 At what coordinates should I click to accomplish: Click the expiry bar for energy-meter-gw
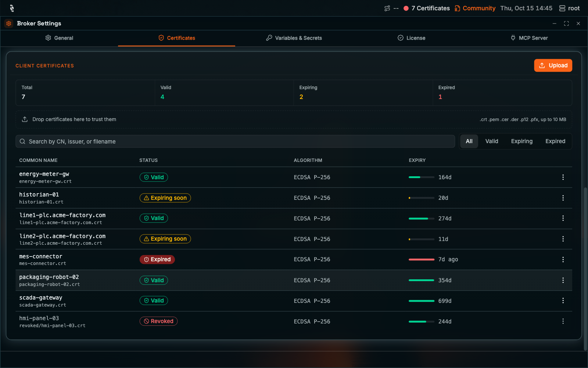tap(422, 177)
